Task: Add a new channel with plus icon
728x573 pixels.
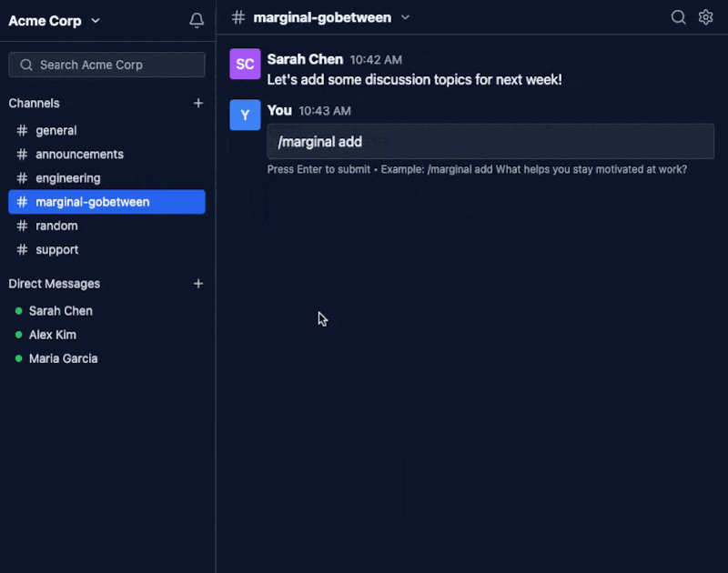Action: coord(198,103)
